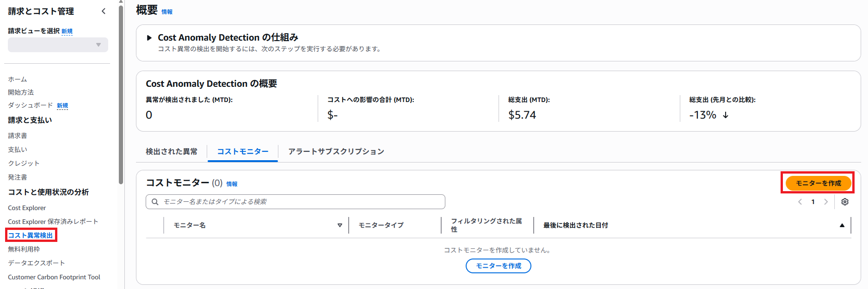Open the 情報 link beside 概要
Image resolution: width=868 pixels, height=289 pixels.
click(x=167, y=12)
